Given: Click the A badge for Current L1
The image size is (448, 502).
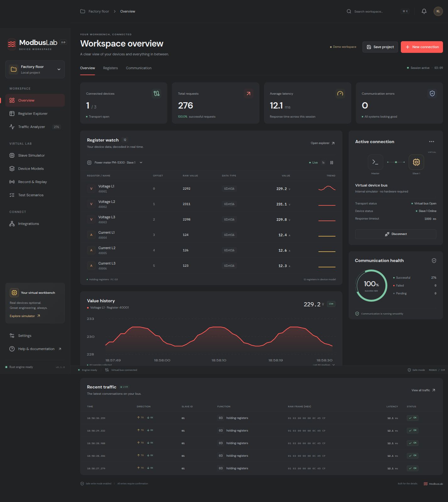Looking at the screenshot, I should [x=91, y=235].
